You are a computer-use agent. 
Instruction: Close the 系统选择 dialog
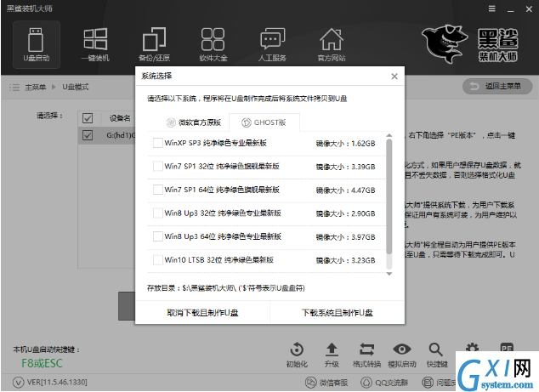pos(394,77)
